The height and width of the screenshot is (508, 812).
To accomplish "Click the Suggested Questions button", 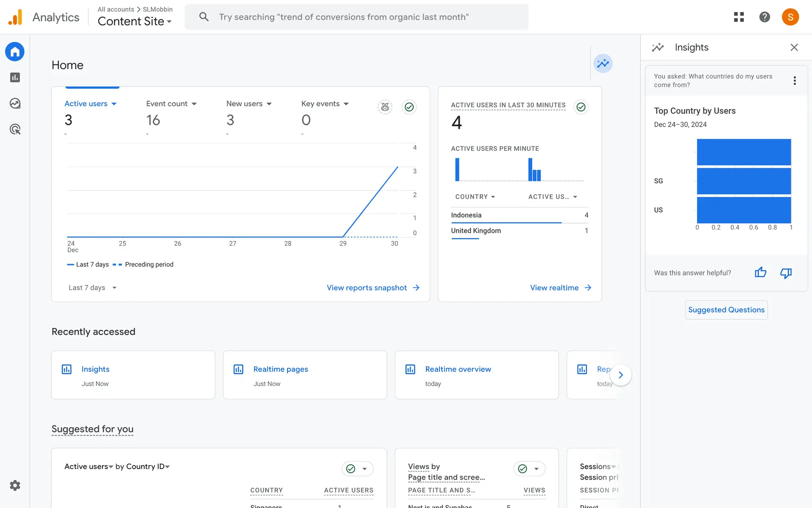I will click(x=726, y=310).
